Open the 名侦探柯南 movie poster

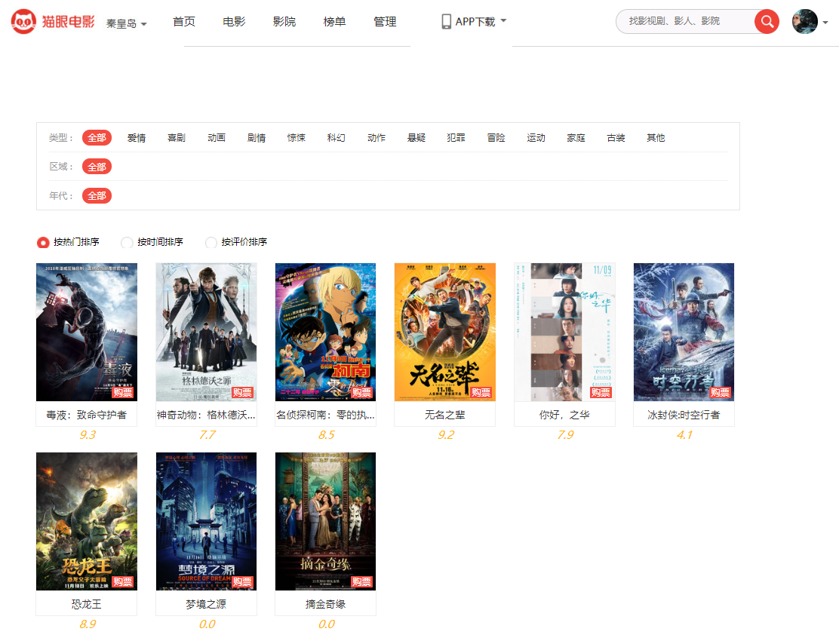click(325, 332)
